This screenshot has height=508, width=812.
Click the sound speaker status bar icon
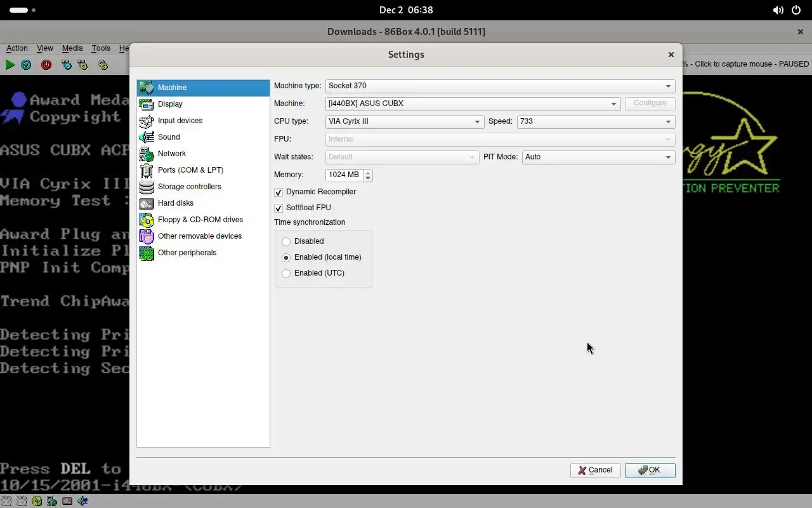click(x=82, y=501)
